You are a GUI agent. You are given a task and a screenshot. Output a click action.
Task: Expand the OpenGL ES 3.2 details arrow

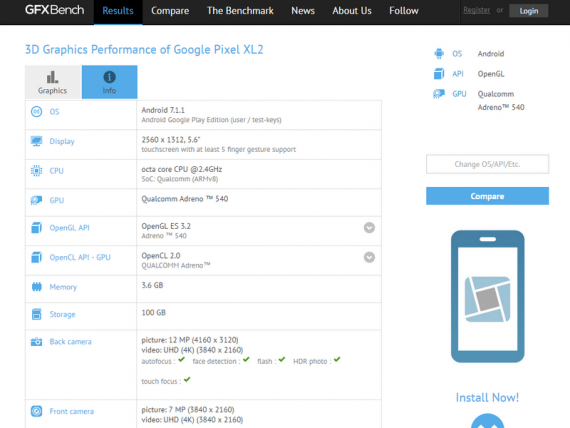point(369,228)
